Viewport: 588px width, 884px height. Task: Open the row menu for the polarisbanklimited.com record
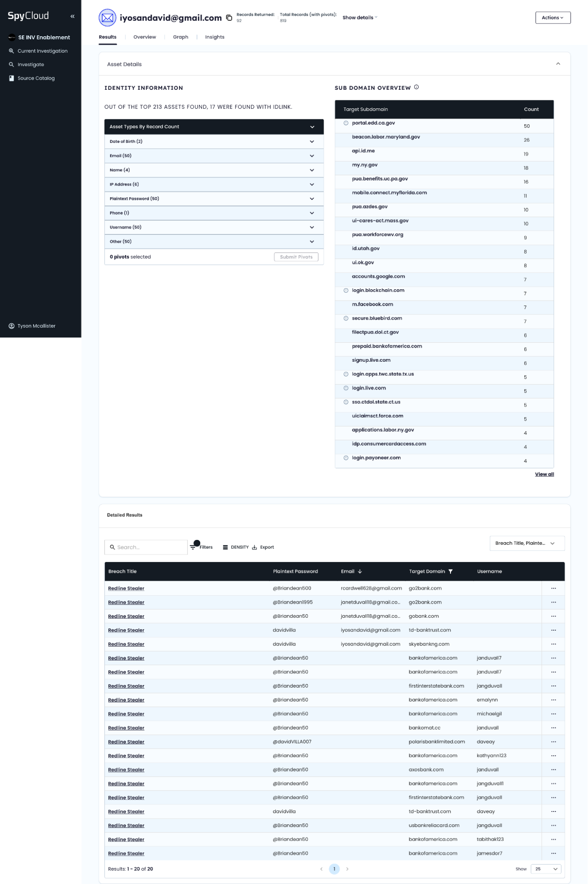click(x=554, y=742)
